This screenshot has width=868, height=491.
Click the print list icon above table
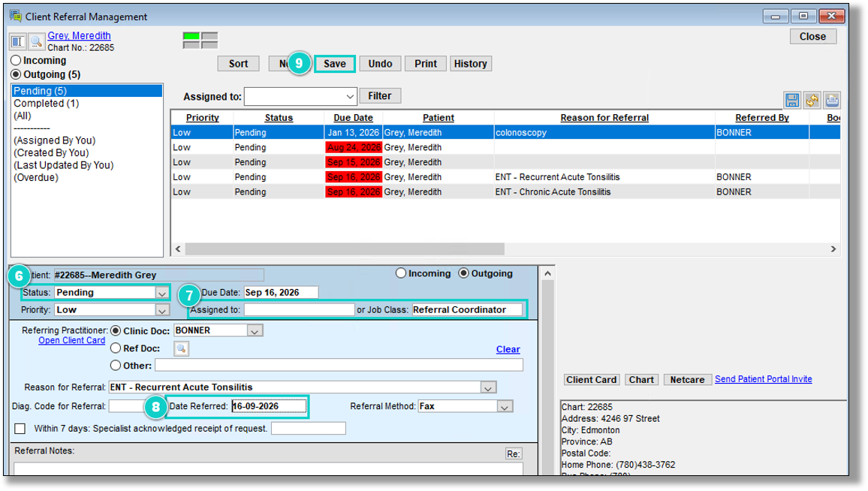pos(832,100)
